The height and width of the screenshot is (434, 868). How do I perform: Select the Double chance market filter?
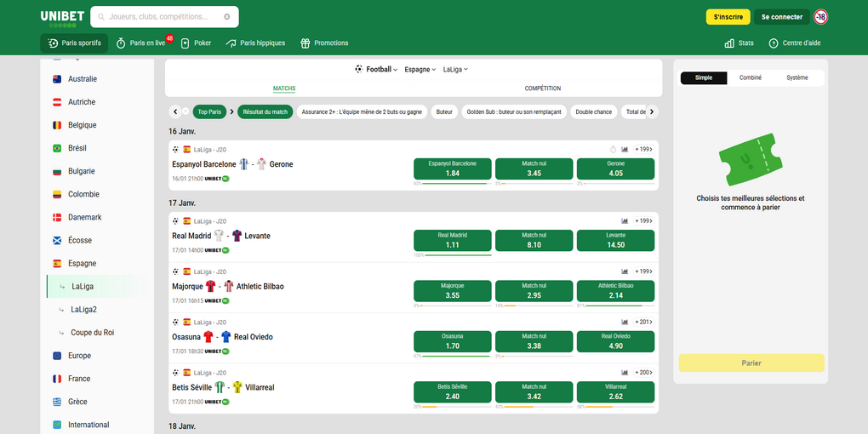coord(593,111)
